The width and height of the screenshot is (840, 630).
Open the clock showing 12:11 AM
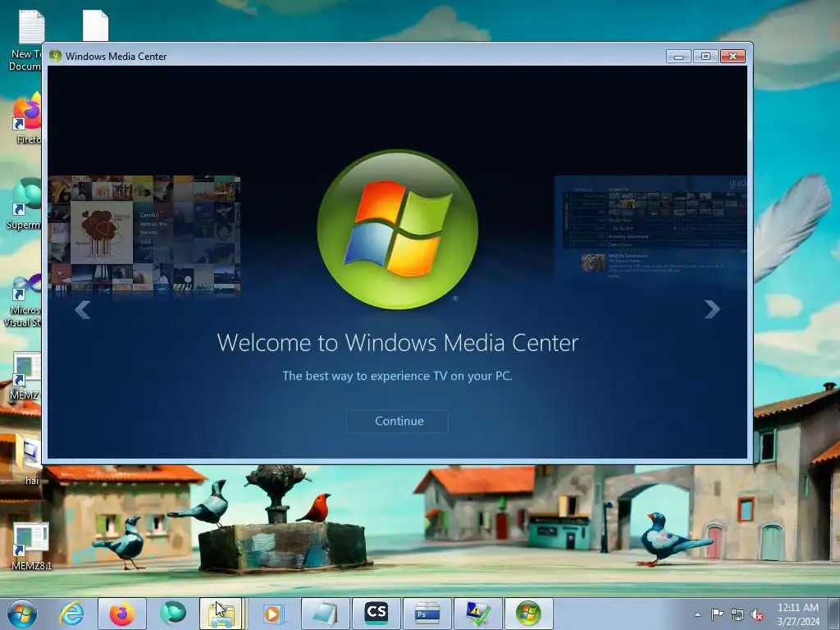pyautogui.click(x=798, y=614)
